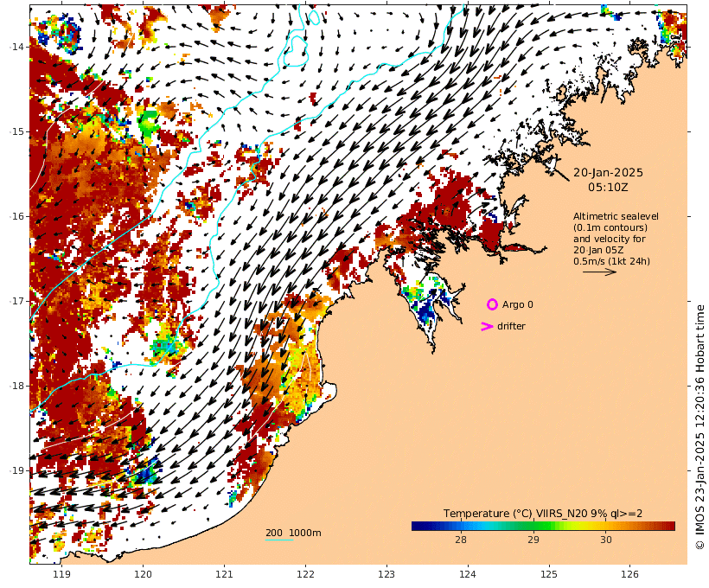Click the 200 1000m depth label
This screenshot has width=709, height=588.
pos(293,533)
